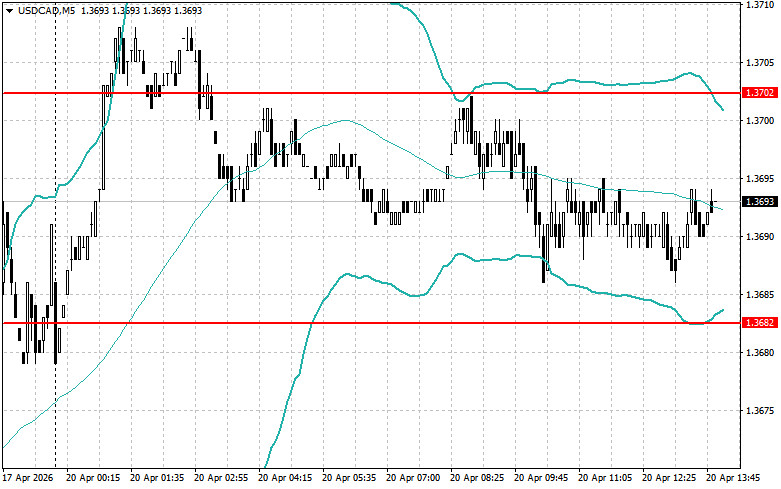
Task: Click the OHLC values 1.3693 in header
Action: point(141,10)
